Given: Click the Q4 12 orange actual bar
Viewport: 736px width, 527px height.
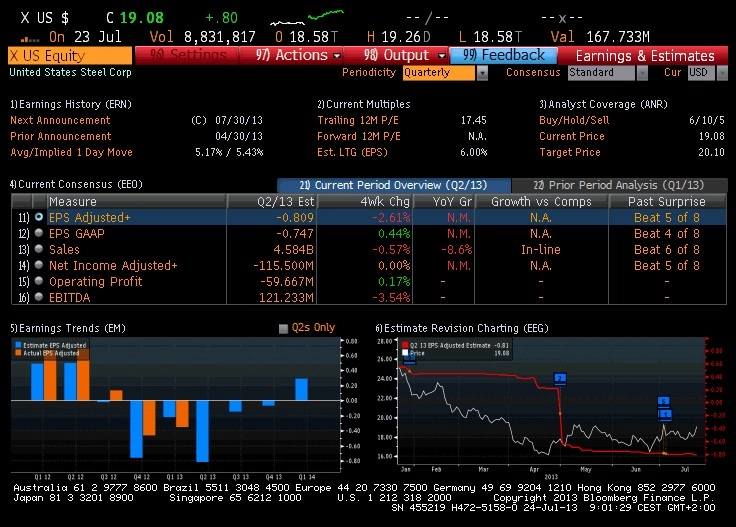Looking at the screenshot, I should [149, 418].
